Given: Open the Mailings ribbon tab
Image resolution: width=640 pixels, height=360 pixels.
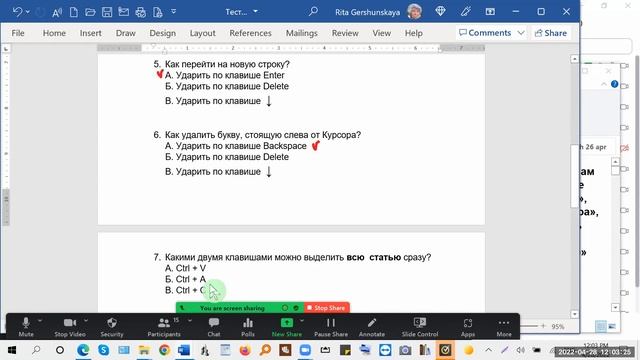Looking at the screenshot, I should [x=302, y=33].
